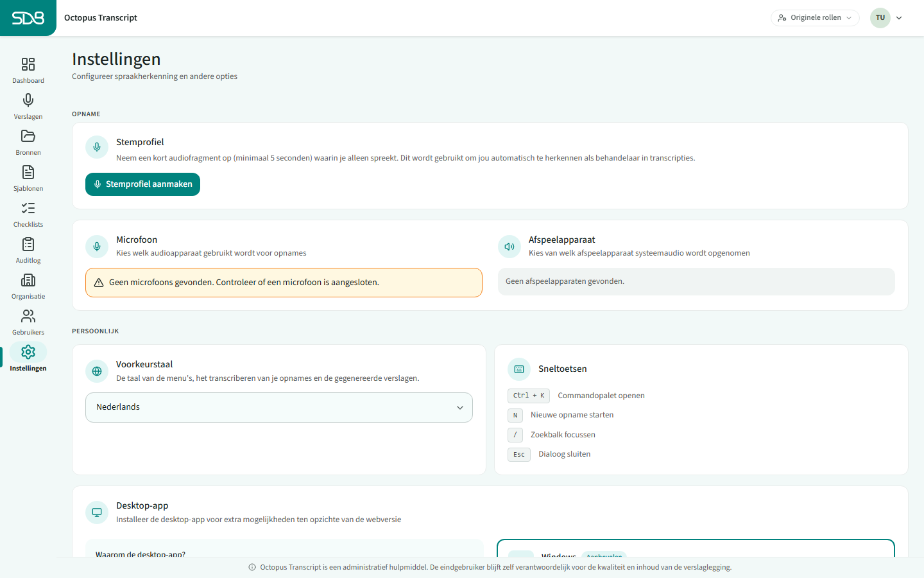Click the Octopus Transcript title
This screenshot has width=924, height=578.
click(101, 18)
